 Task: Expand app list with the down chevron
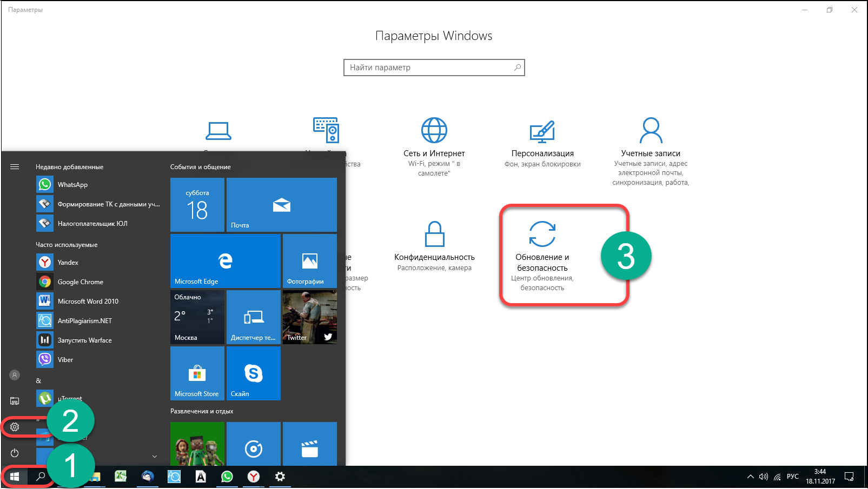155,457
